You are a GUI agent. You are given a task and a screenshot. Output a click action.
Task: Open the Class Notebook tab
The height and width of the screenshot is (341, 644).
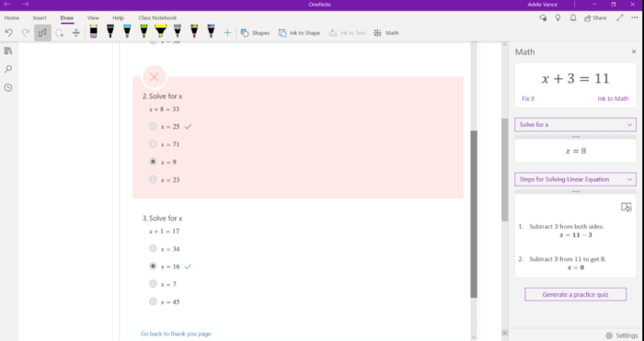157,17
